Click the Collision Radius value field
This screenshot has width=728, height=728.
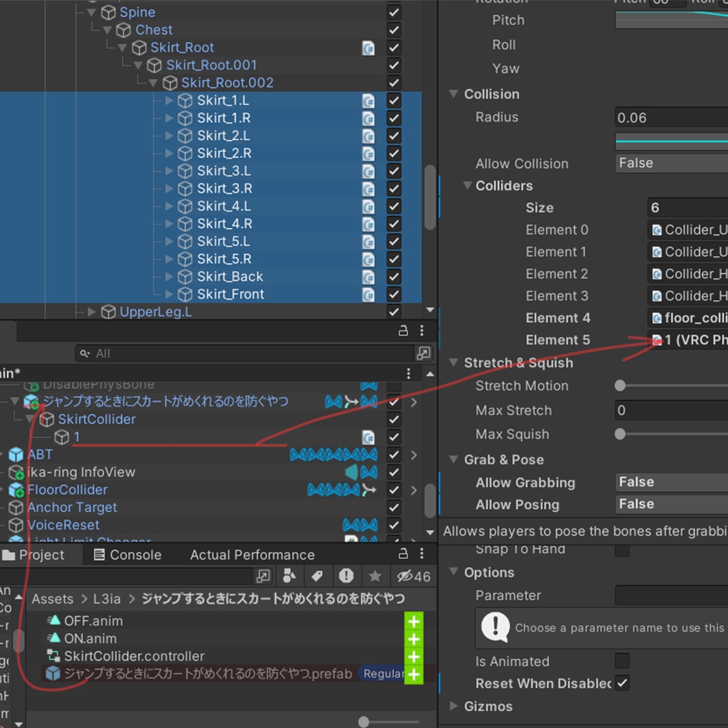point(671,118)
